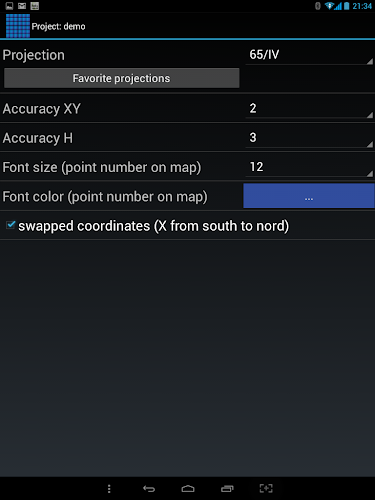Tap the mail notification icon in status bar
375x500 pixels.
coord(22,6)
